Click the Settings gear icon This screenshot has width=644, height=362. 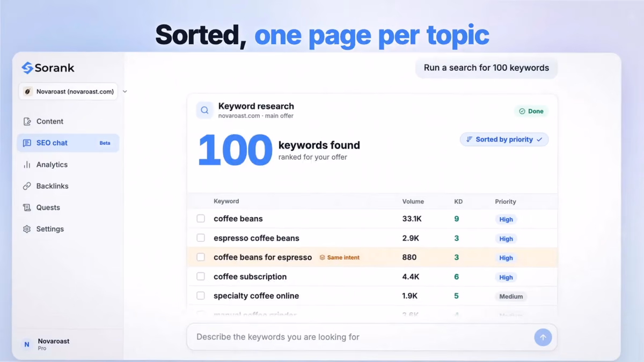click(x=27, y=229)
